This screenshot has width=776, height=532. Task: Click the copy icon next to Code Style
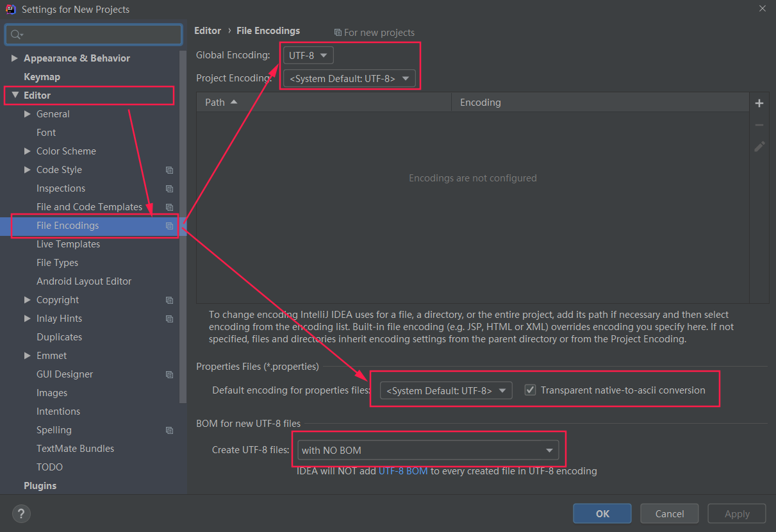coord(169,170)
